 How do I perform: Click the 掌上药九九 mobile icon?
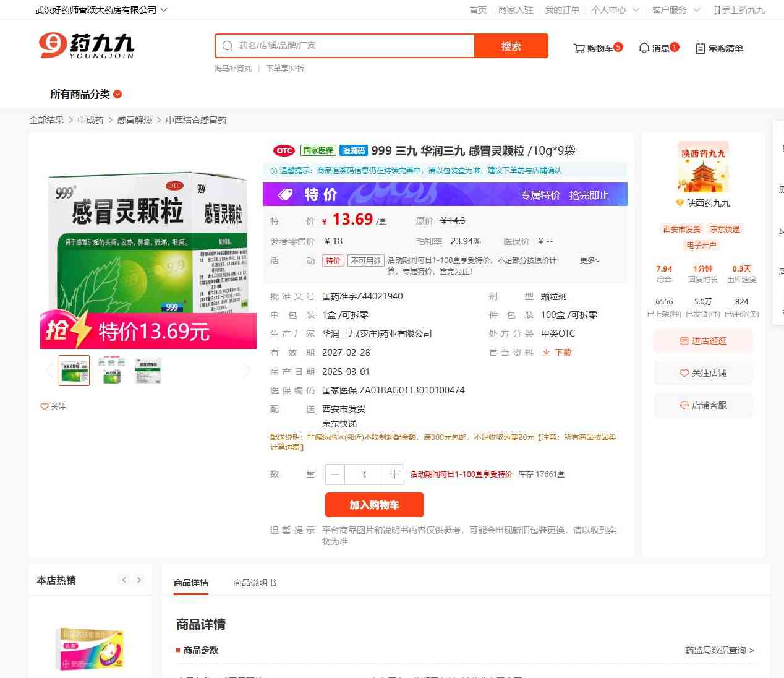click(x=717, y=10)
